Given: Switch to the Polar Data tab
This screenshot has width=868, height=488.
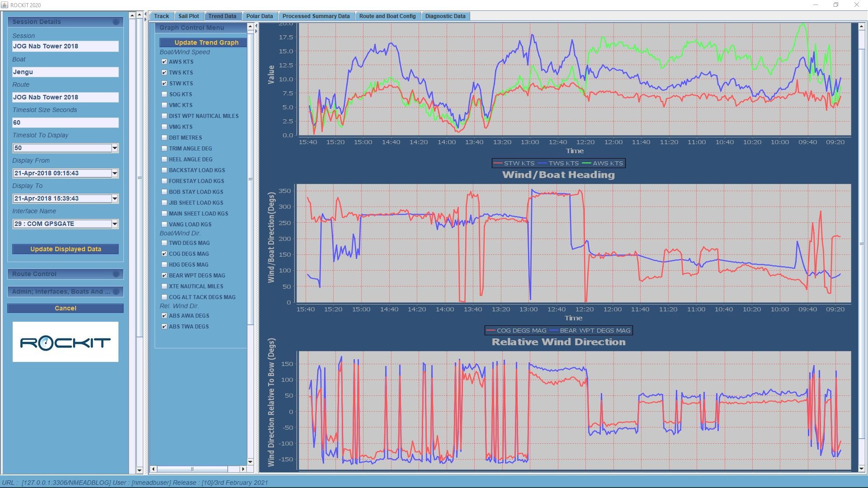Looking at the screenshot, I should coord(259,16).
